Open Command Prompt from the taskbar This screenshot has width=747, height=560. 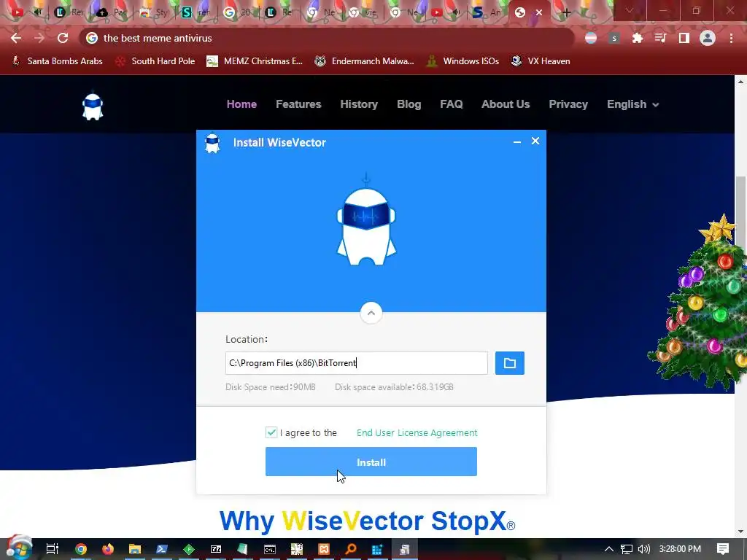coord(270,549)
